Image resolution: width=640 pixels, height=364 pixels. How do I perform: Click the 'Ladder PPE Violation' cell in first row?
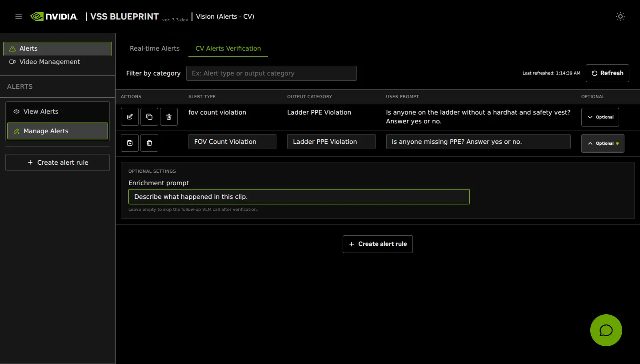[x=319, y=112]
